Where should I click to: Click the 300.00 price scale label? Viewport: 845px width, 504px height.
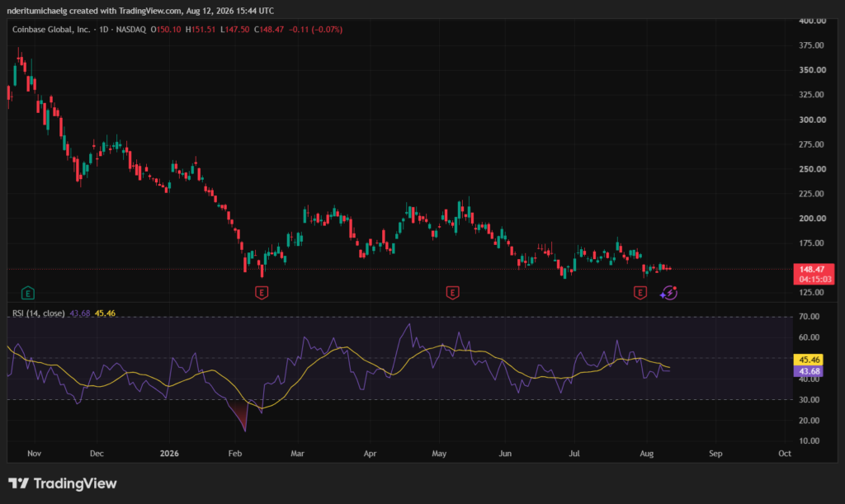coord(813,120)
